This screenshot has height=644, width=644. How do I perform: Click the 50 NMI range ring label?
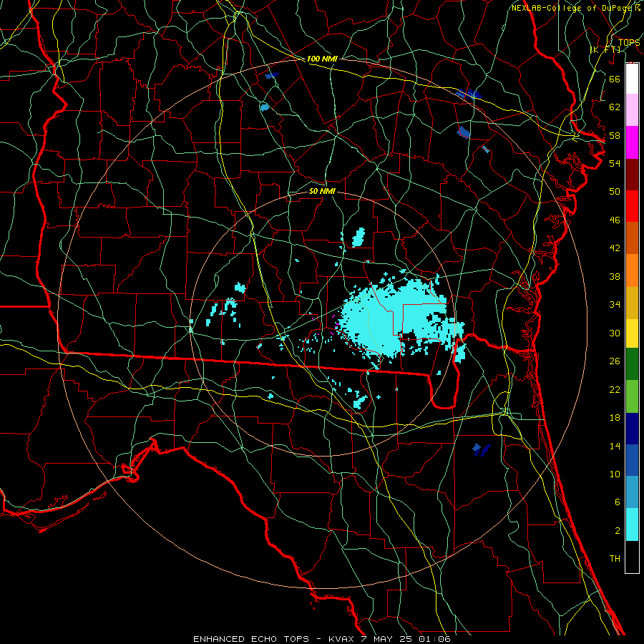[x=322, y=191]
